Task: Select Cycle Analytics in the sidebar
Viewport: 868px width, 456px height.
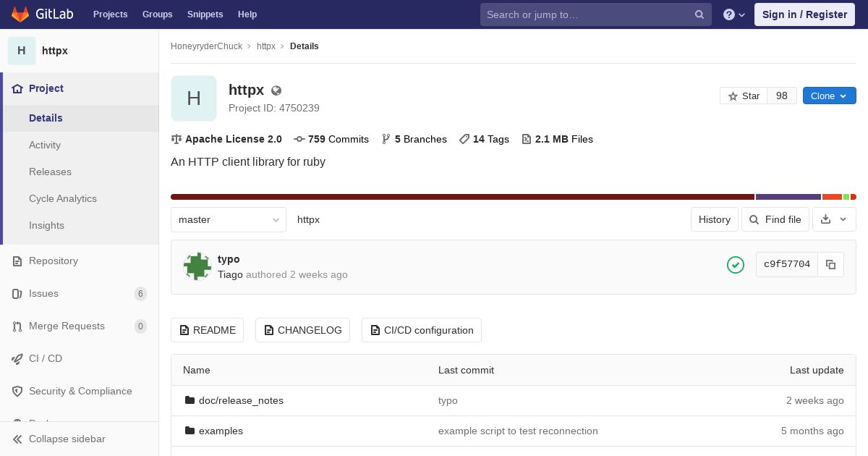Action: 81,198
